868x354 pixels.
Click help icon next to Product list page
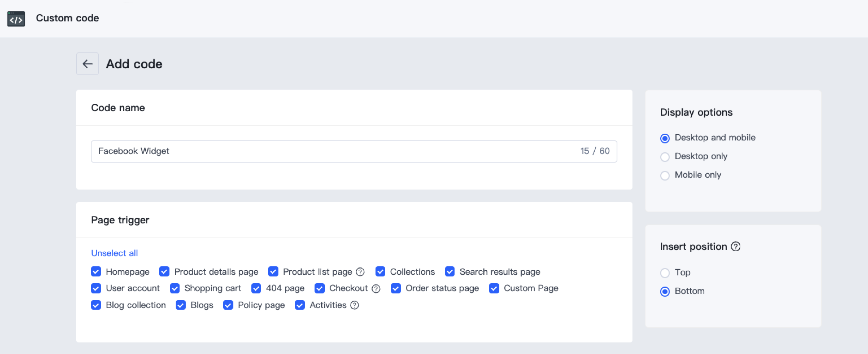pyautogui.click(x=360, y=272)
